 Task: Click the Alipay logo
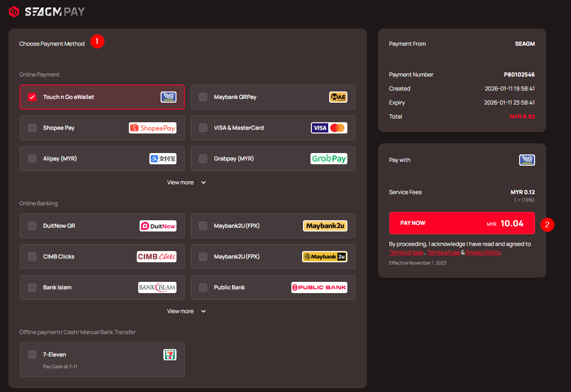pyautogui.click(x=162, y=159)
